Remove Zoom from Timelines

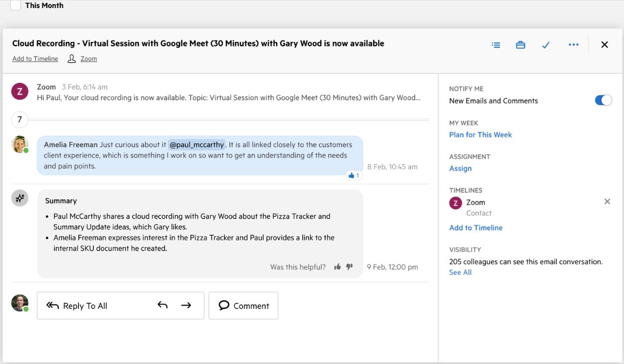607,202
